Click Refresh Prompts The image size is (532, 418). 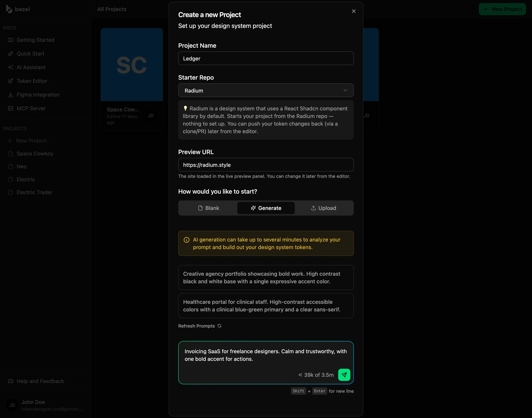(x=200, y=326)
